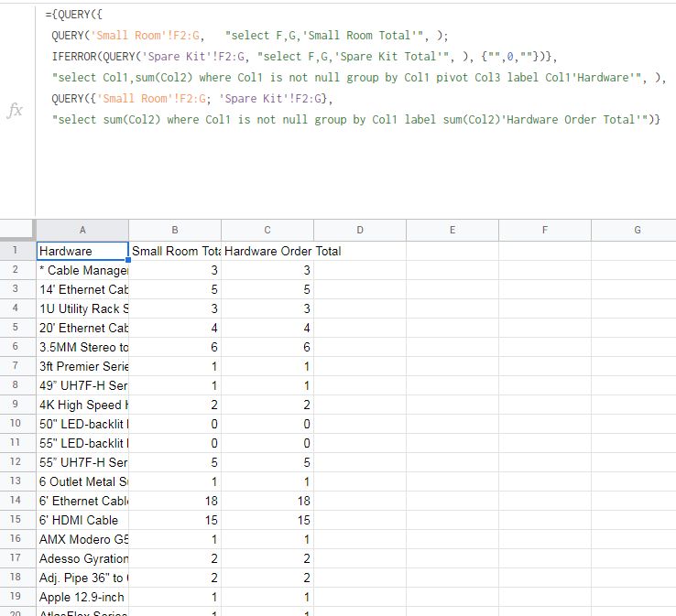
Task: Click empty cell E1
Action: 452,251
